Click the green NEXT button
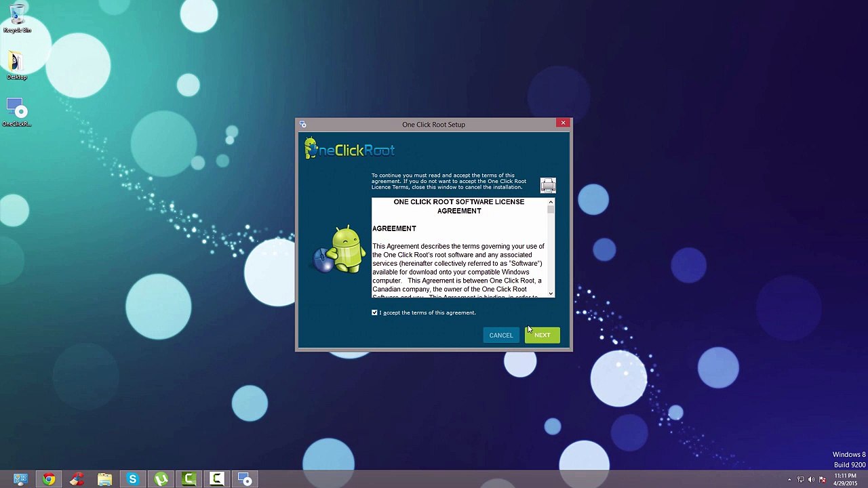The image size is (868, 488). [x=542, y=335]
